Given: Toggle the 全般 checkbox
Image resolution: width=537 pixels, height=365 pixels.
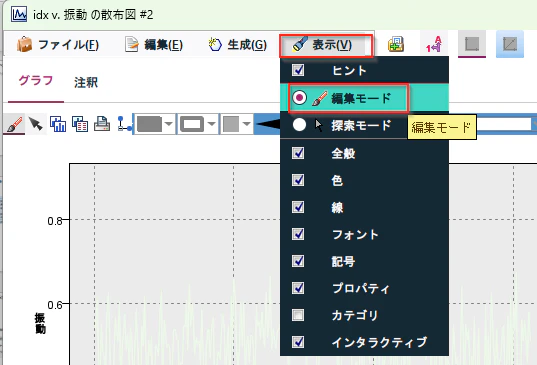Looking at the screenshot, I should click(298, 153).
